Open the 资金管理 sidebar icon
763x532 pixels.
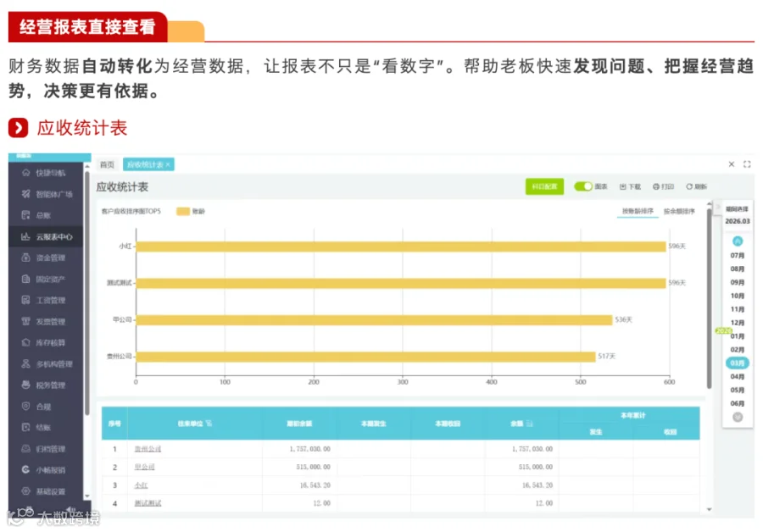25,258
